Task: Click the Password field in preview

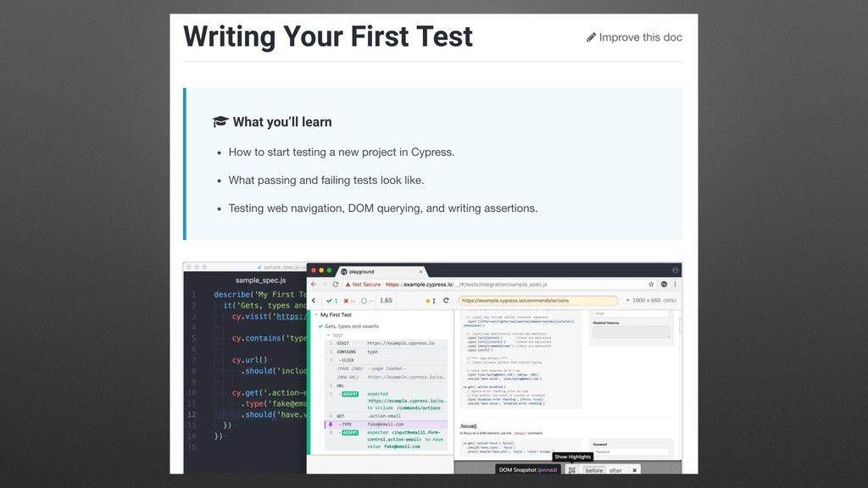Action: (x=631, y=452)
